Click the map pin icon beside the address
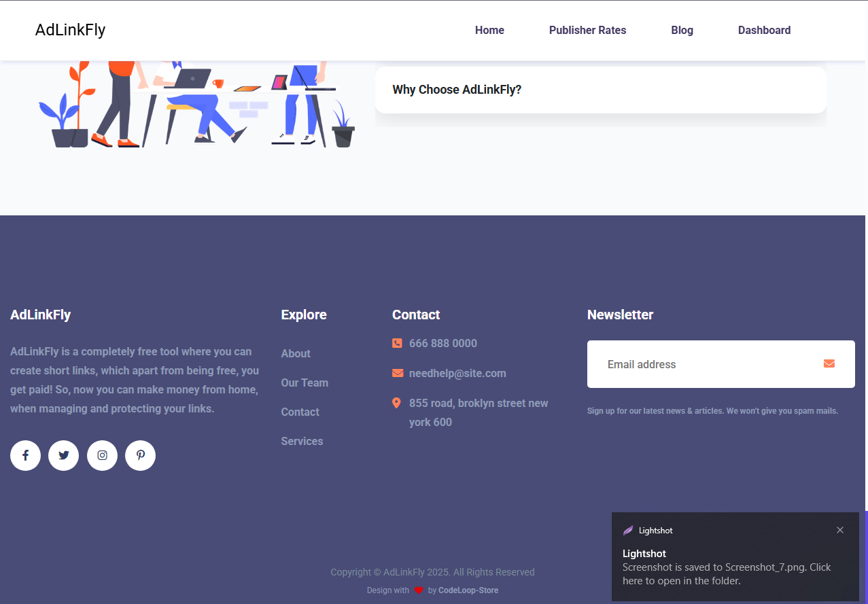The height and width of the screenshot is (604, 868). pyautogui.click(x=397, y=403)
